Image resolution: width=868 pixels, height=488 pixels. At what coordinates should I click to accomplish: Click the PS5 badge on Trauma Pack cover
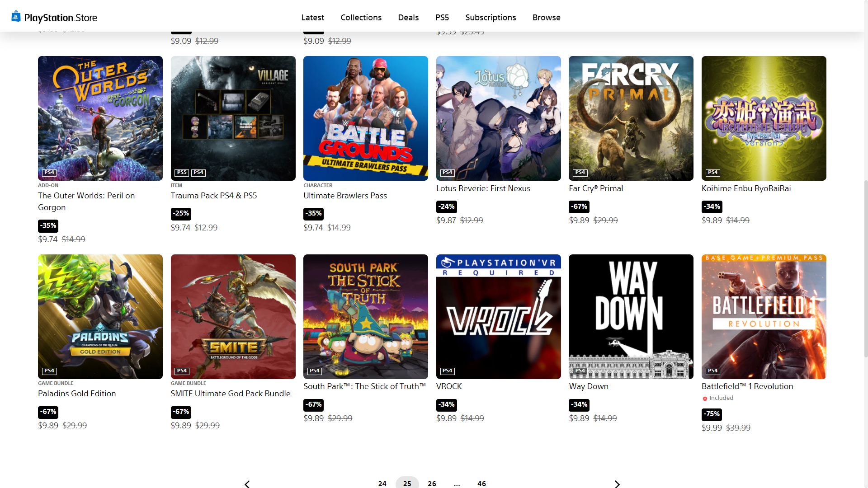pyautogui.click(x=182, y=172)
